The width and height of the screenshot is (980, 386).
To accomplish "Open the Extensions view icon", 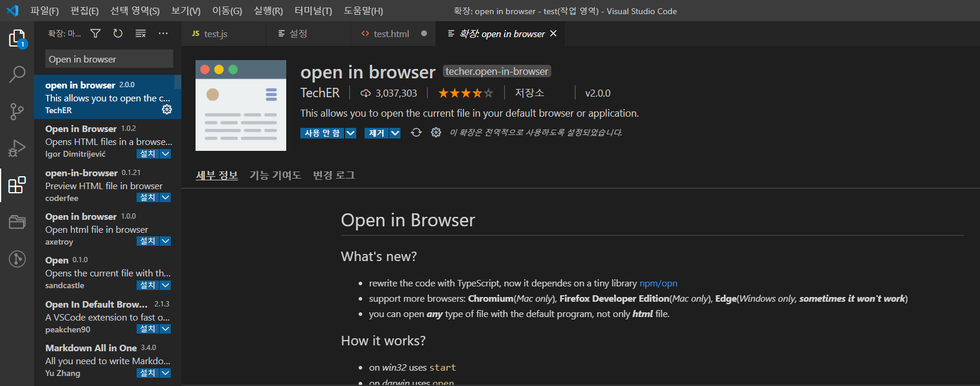I will 17,185.
